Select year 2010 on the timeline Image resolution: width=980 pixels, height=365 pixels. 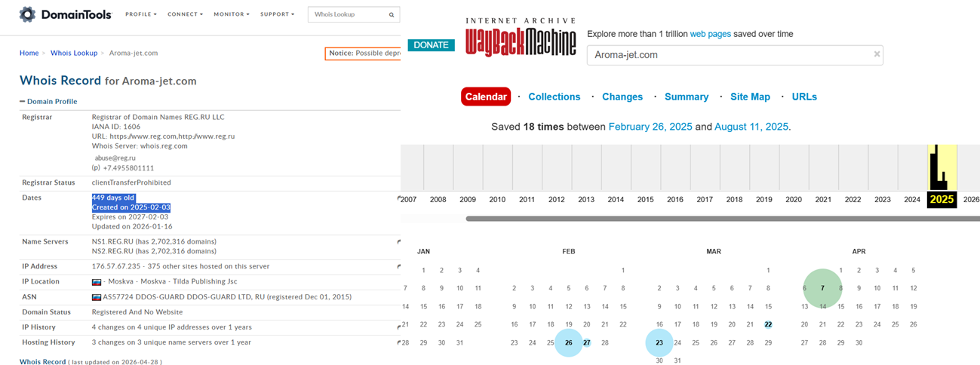pos(497,200)
